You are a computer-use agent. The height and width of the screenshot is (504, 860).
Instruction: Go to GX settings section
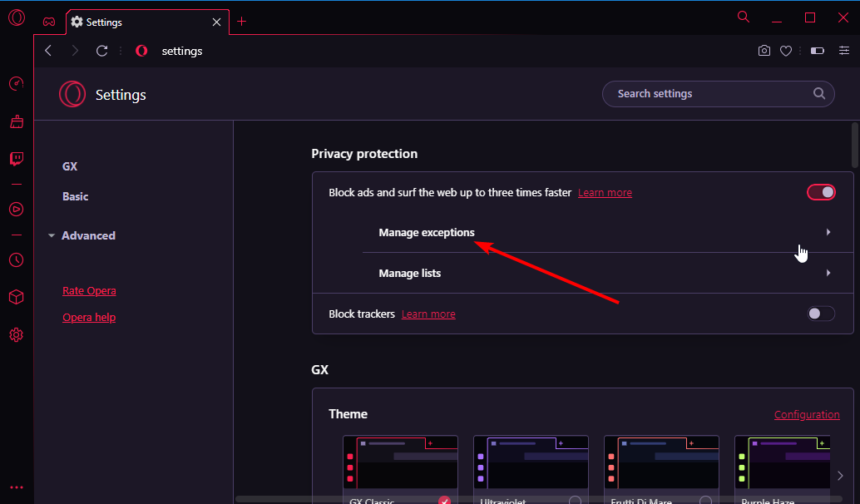pyautogui.click(x=70, y=166)
